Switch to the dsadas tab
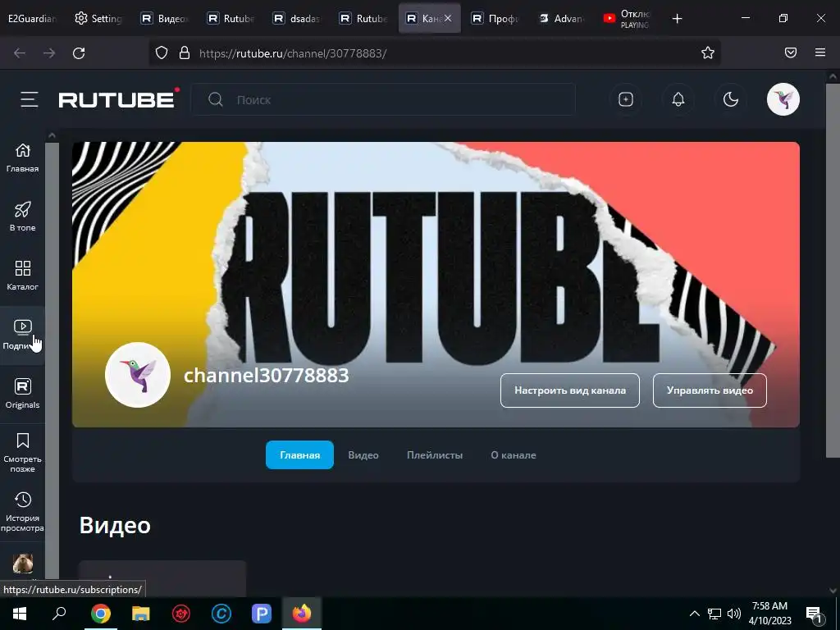Screen dimensions: 840x630 [x=297, y=19]
